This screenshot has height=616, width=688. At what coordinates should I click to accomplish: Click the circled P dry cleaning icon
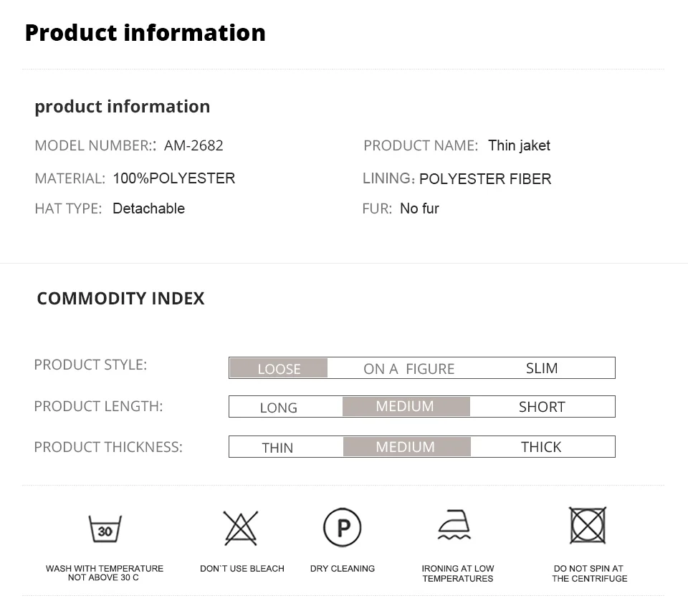tap(343, 527)
